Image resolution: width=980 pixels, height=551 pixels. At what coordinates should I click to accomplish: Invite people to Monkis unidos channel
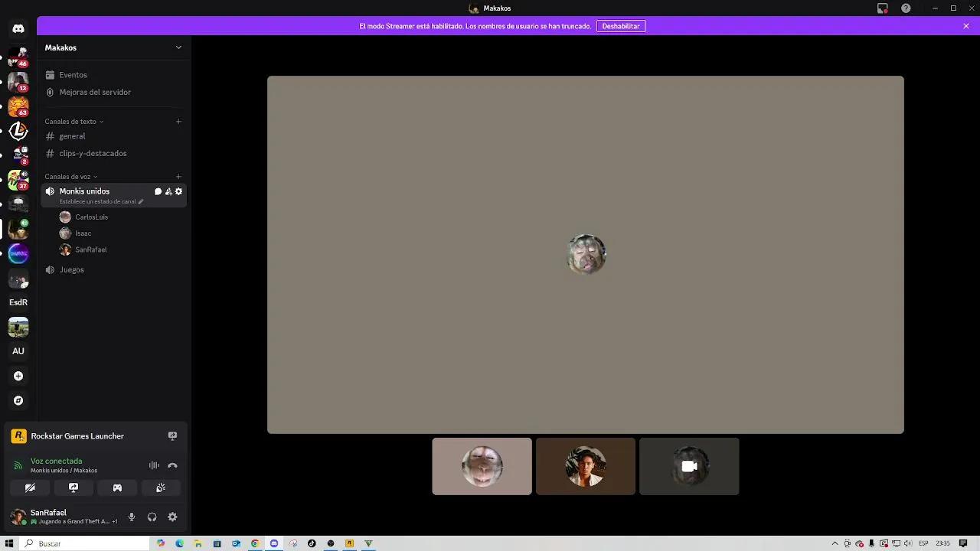coord(168,191)
